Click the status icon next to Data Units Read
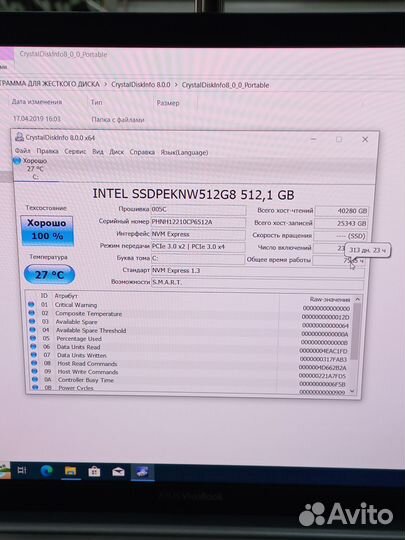Image resolution: width=405 pixels, height=540 pixels. tap(33, 346)
